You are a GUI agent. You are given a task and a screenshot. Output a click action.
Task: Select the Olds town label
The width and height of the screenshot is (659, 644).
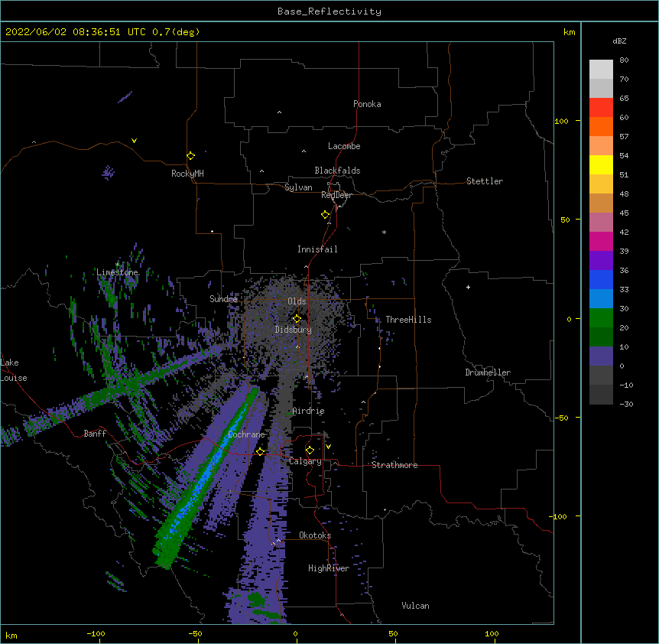297,301
